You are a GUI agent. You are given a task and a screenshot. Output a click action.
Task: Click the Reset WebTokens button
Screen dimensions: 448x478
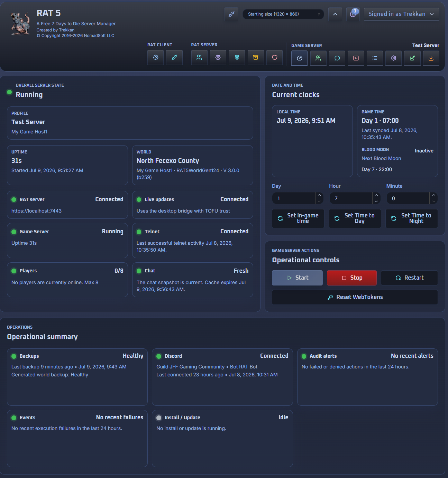(355, 297)
